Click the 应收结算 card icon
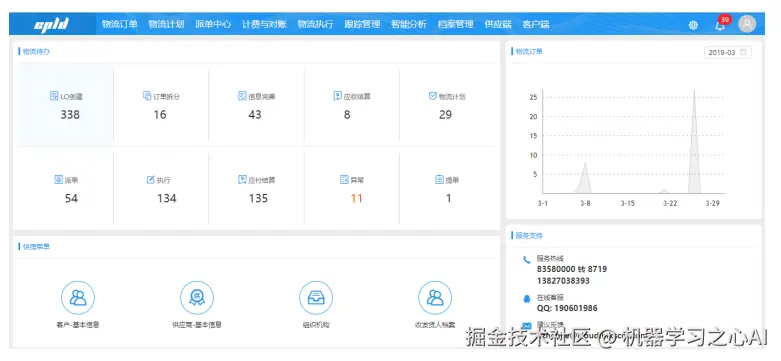 click(x=338, y=96)
